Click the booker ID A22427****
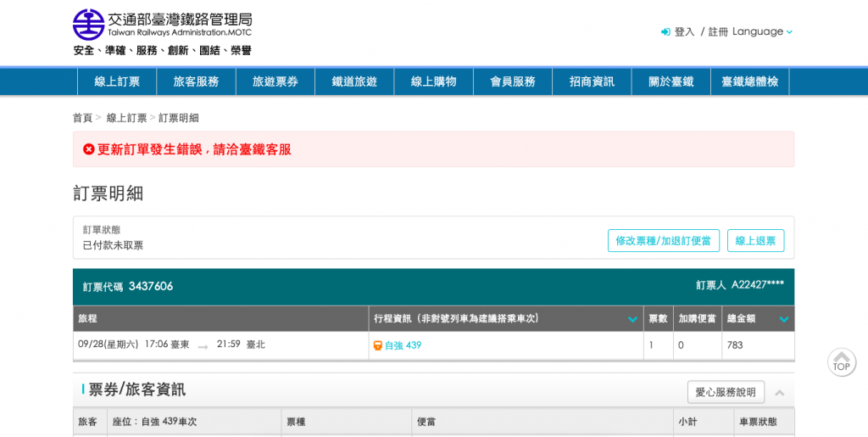Screen dimensions: 868x437 click(x=757, y=285)
